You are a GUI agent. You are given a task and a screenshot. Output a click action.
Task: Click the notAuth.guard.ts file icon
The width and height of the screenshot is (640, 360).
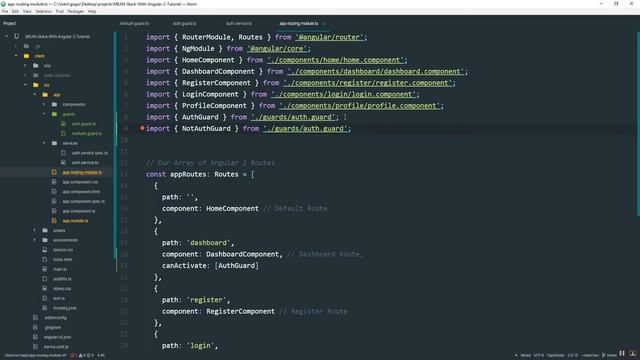click(63, 133)
